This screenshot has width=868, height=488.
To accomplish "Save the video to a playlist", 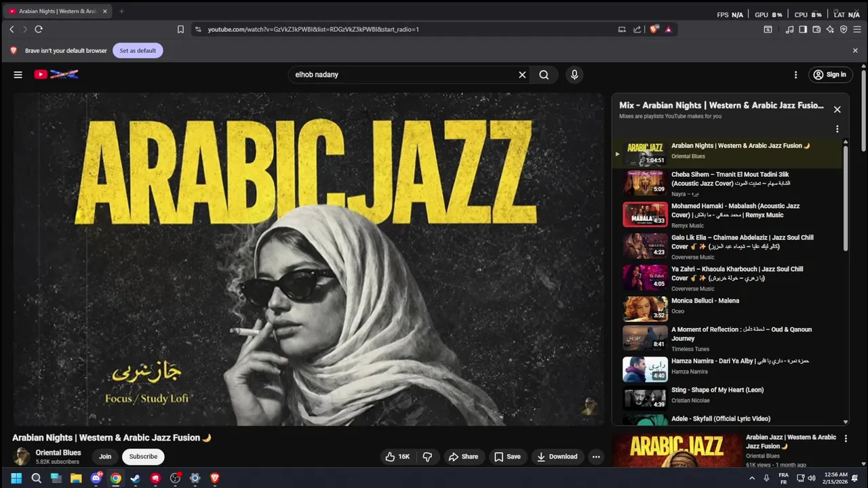I will coord(507,457).
